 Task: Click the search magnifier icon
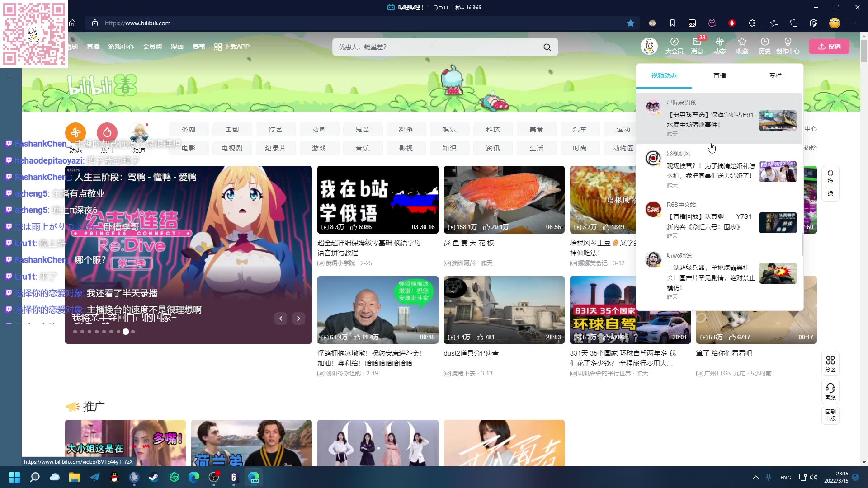pos(547,47)
